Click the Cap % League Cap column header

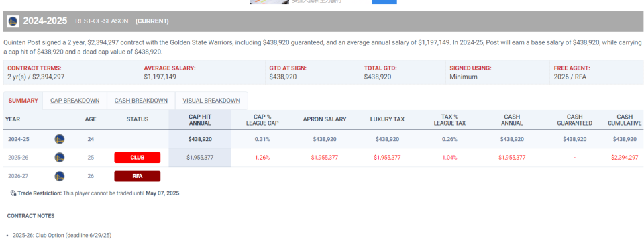click(x=262, y=119)
